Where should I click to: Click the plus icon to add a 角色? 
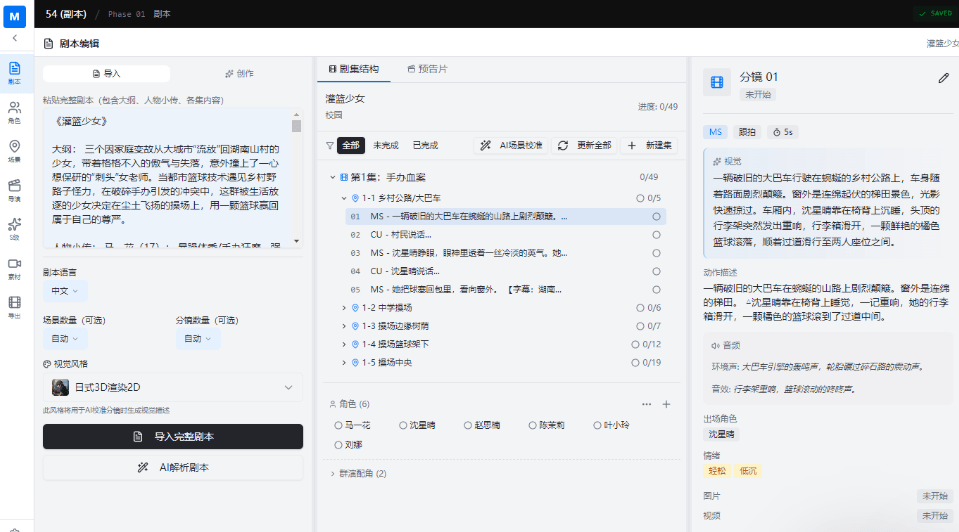pos(666,404)
